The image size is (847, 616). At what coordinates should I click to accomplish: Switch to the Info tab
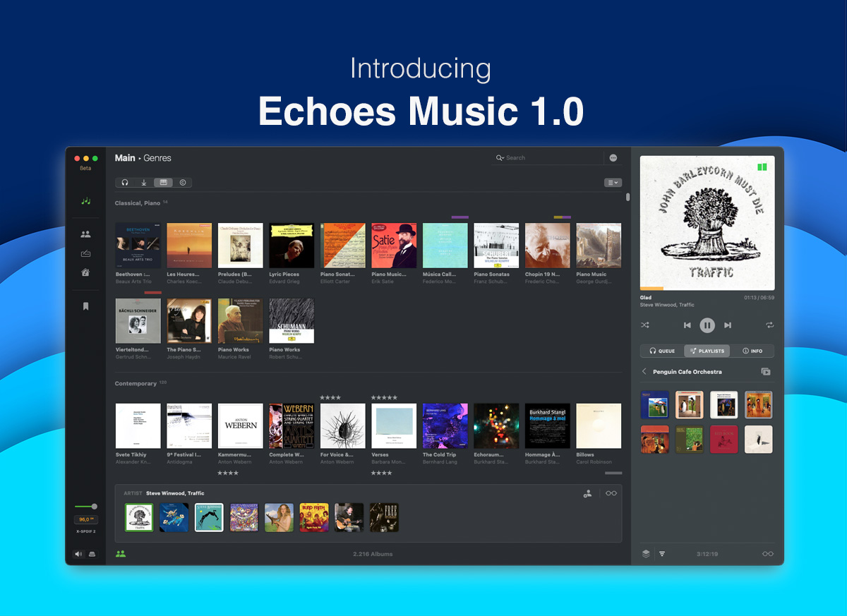[x=752, y=351]
